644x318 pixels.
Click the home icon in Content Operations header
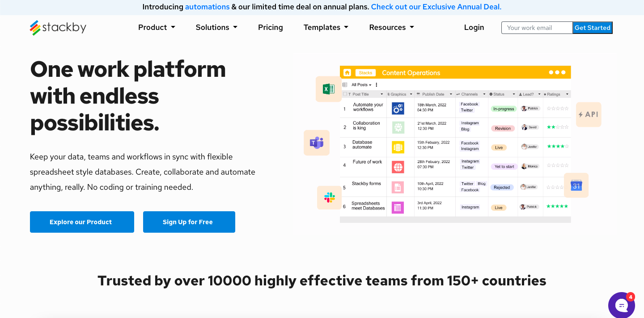coord(347,73)
